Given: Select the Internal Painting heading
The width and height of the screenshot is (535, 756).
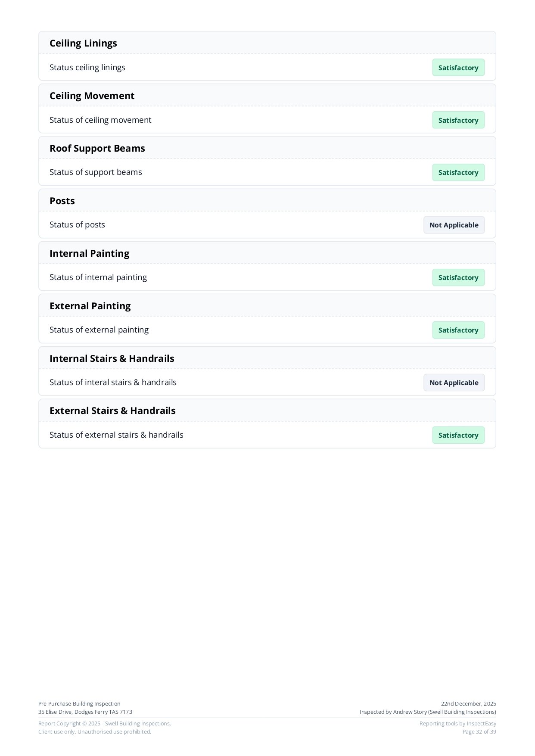Looking at the screenshot, I should 89,253.
